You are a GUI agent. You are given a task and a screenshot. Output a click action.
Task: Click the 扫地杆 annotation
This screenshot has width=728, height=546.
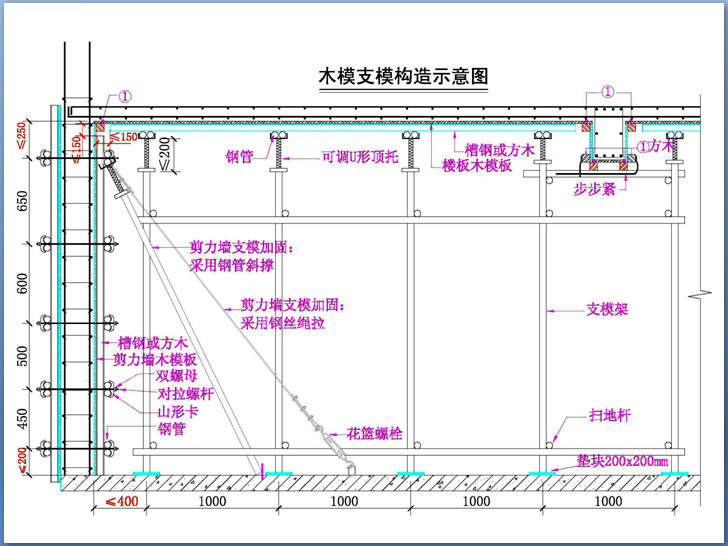[x=610, y=414]
